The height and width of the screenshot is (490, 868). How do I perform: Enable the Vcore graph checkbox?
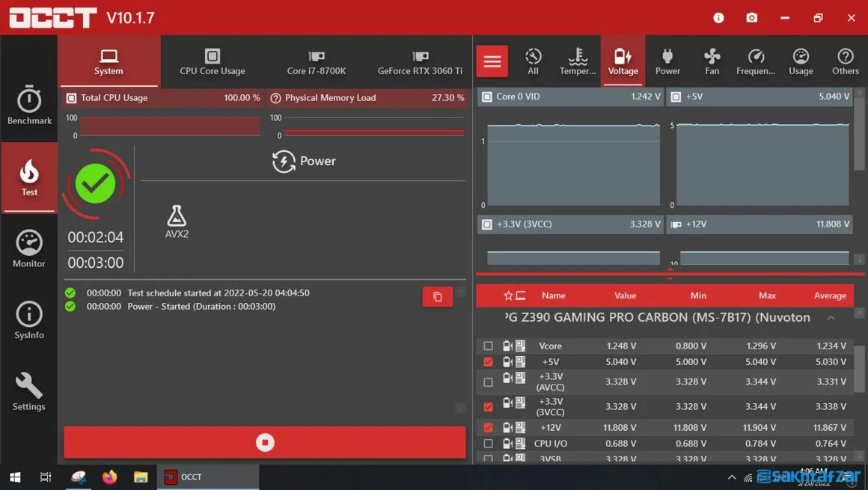click(x=488, y=346)
